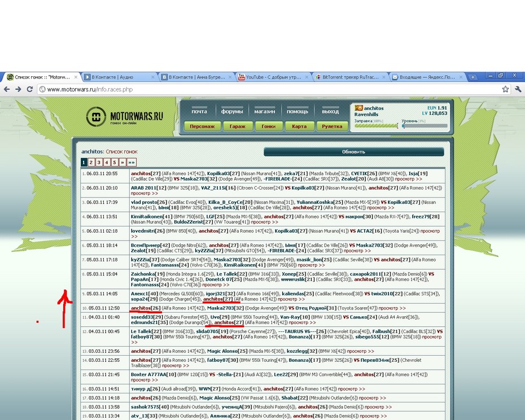Click the anchitos username in profile panel
Screen dimensions: 525x420
point(374,108)
